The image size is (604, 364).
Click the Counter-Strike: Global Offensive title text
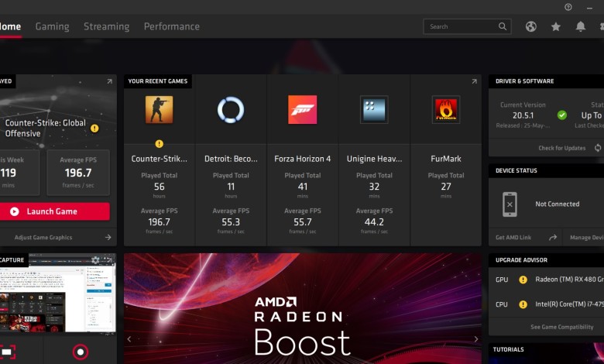(x=45, y=129)
